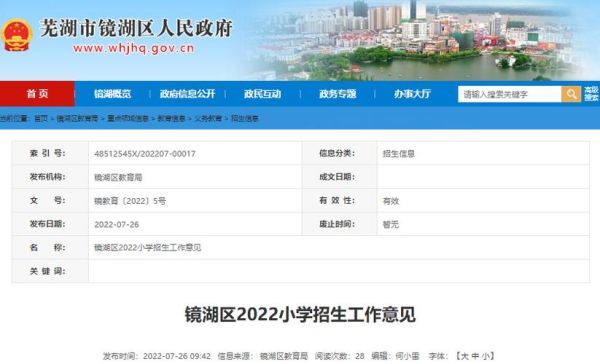Click the 重点领域信息 breadcrumb link

128,119
